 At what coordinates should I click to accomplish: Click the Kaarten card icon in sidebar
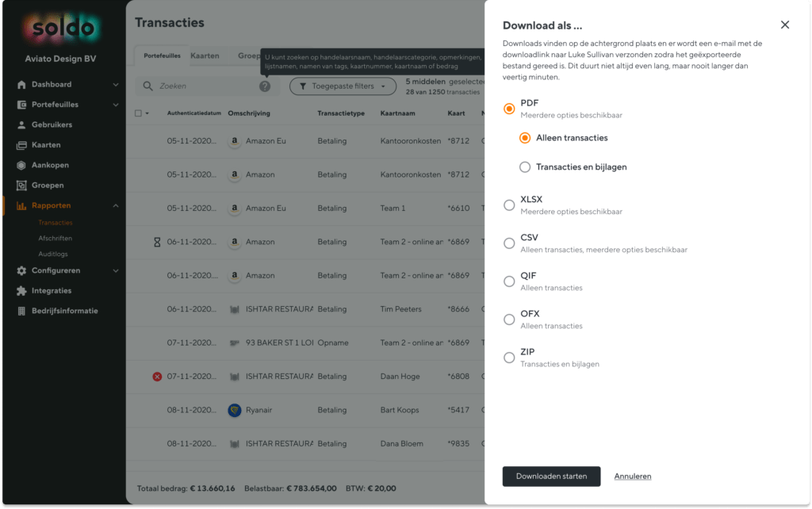21,145
